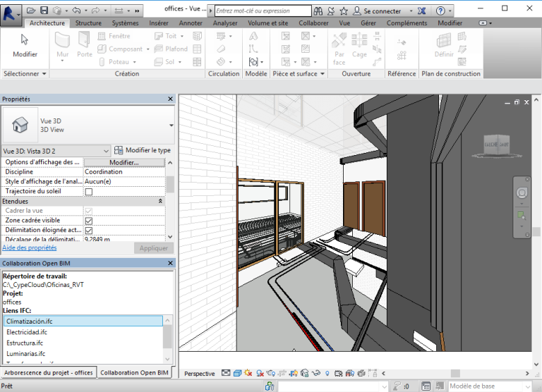Click the Définir work plane tool
The image size is (542, 392).
(444, 45)
